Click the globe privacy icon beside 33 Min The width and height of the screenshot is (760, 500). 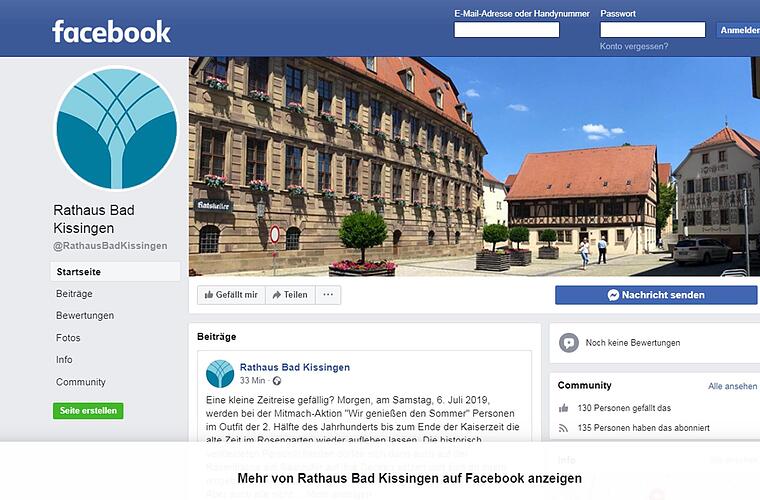[x=277, y=381]
